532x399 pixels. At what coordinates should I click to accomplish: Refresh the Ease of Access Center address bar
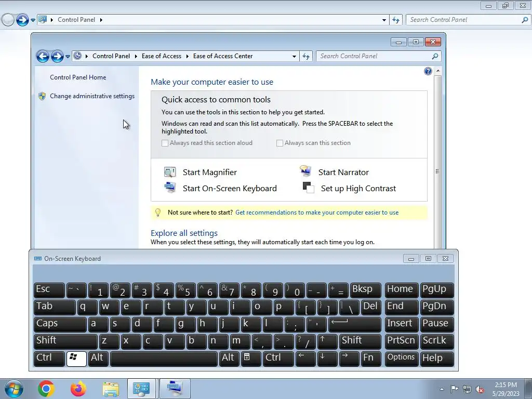coord(306,56)
